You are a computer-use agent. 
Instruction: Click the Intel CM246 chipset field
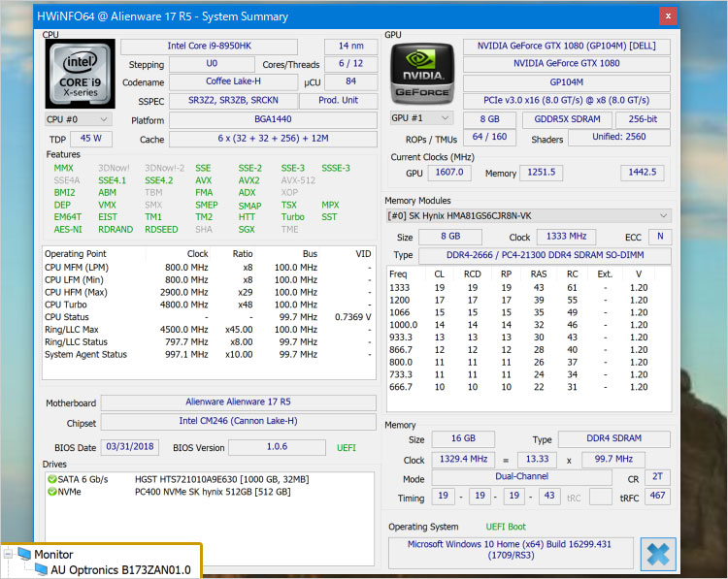(238, 421)
